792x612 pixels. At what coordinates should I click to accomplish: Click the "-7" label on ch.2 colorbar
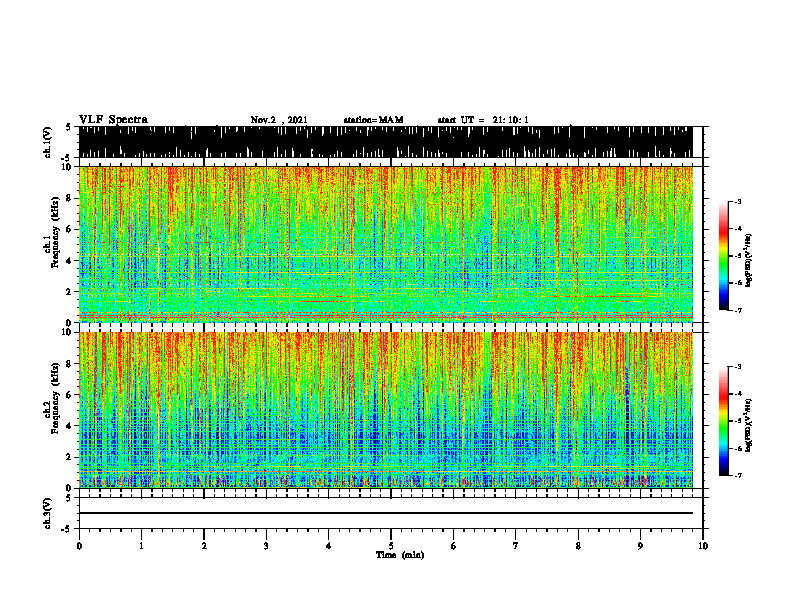[738, 476]
